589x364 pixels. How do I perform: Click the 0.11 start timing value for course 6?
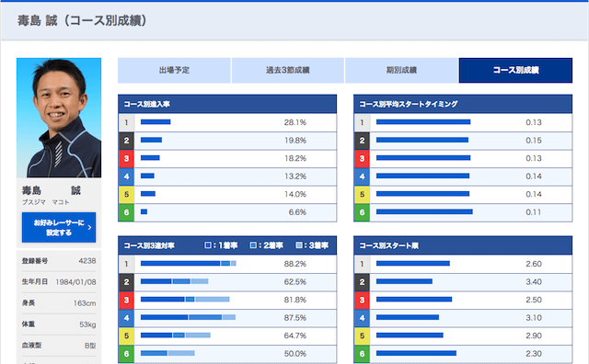(x=534, y=212)
